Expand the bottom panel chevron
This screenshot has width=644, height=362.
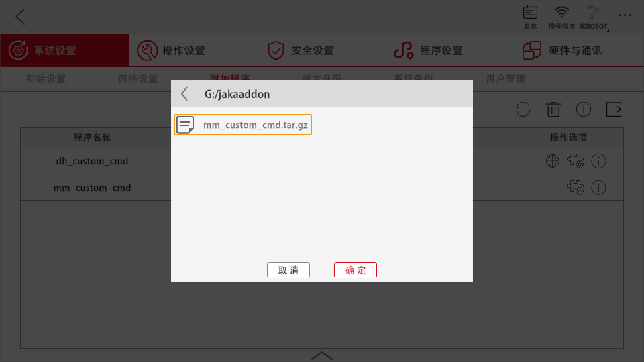pyautogui.click(x=322, y=355)
